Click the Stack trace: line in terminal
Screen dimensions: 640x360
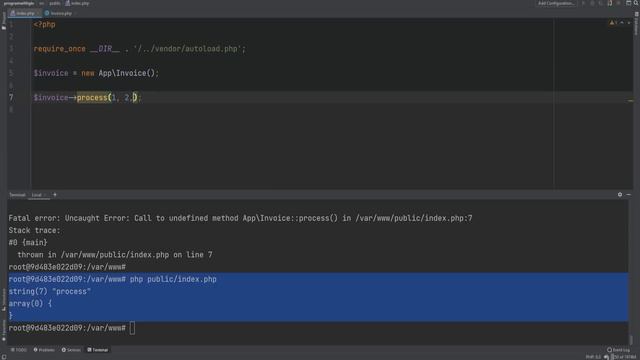click(x=34, y=231)
